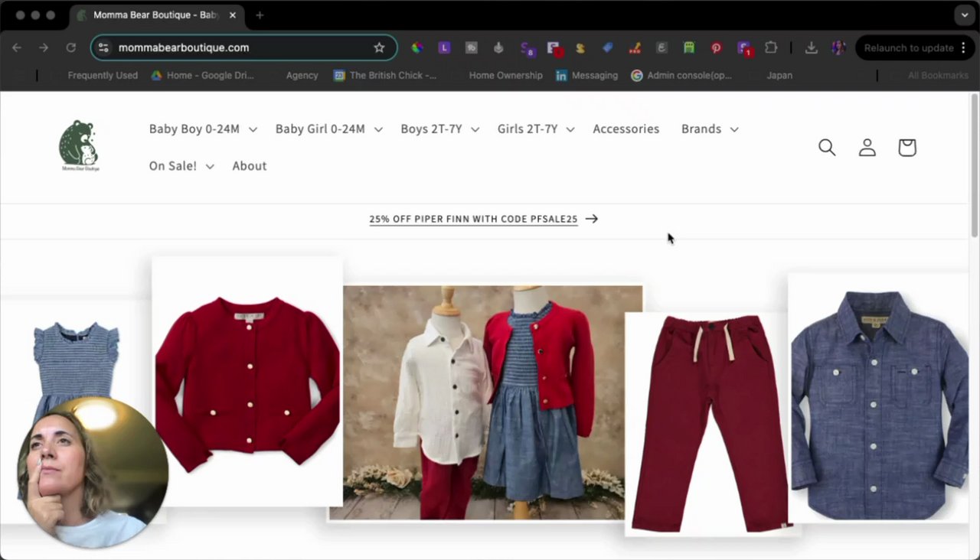Open a new tab with plus button
Image resolution: width=980 pixels, height=560 pixels.
coord(260,15)
